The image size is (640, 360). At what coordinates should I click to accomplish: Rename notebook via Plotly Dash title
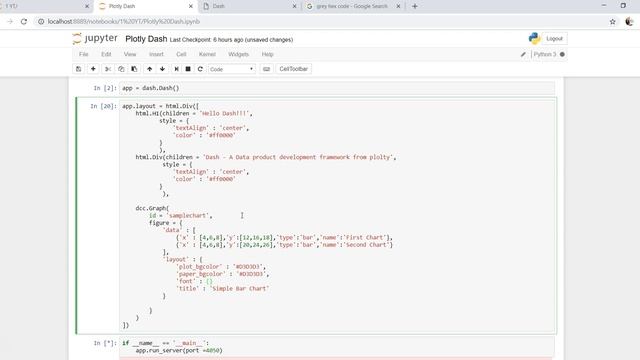pos(146,39)
